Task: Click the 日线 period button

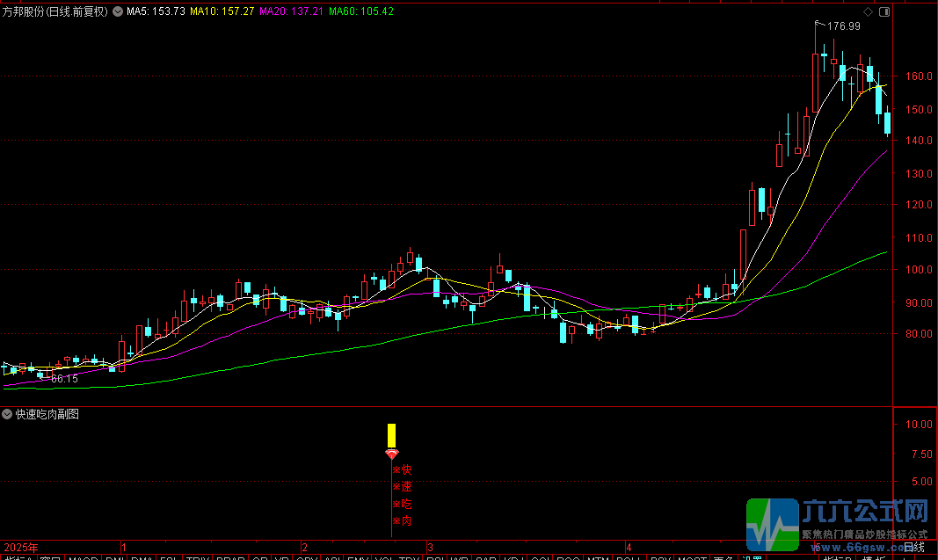Action: click(913, 547)
